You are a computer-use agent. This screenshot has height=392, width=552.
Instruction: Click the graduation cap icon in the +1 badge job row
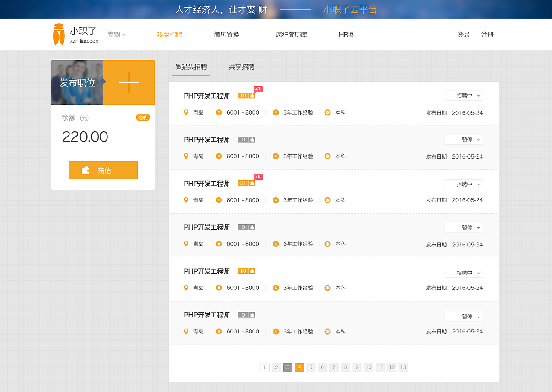coord(328,112)
